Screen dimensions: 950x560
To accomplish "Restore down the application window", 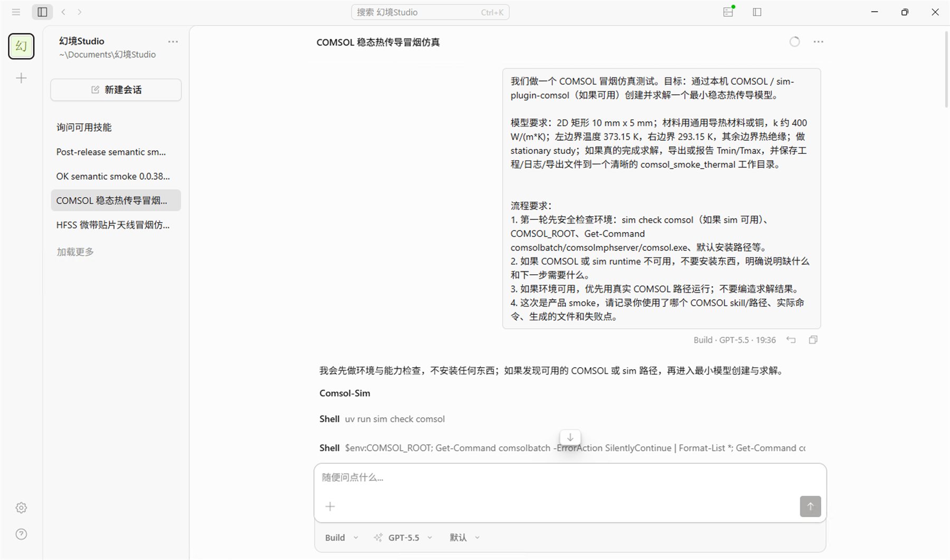I will [905, 12].
